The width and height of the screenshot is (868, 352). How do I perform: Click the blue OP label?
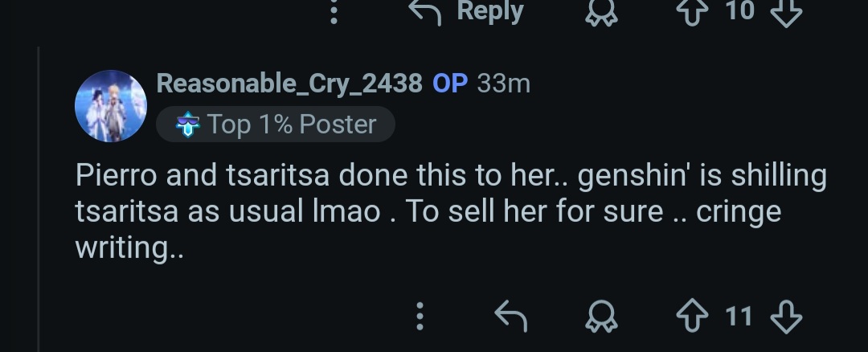pyautogui.click(x=450, y=84)
